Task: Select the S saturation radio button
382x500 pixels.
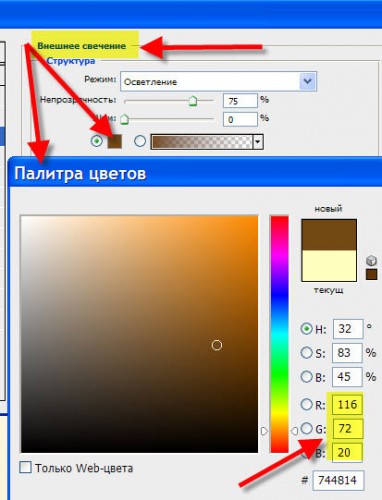Action: (x=306, y=353)
